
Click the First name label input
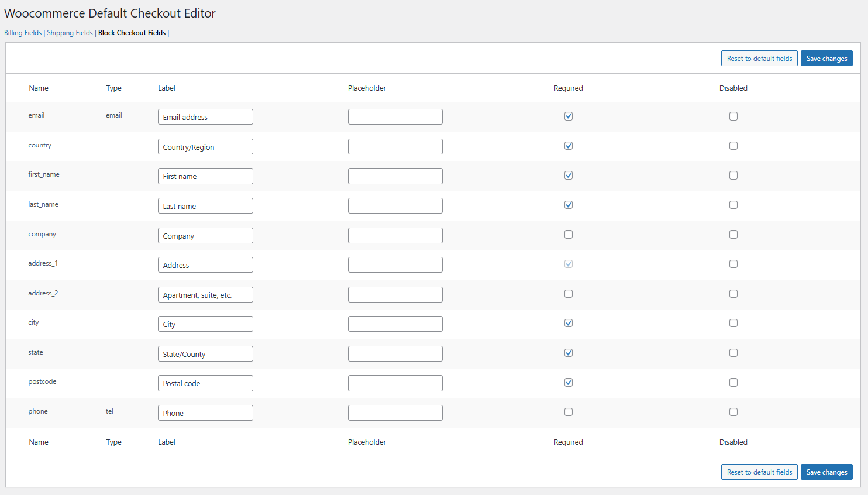(x=205, y=176)
